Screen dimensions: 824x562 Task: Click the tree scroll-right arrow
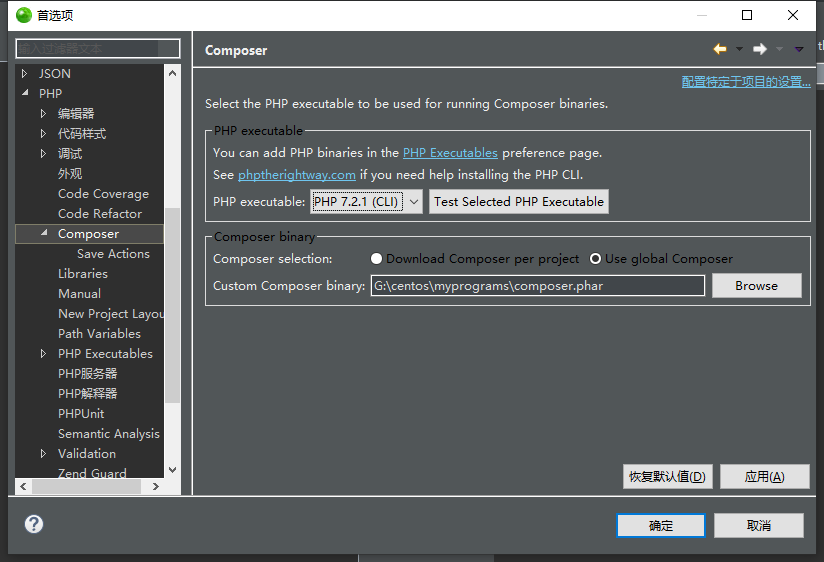(x=156, y=486)
